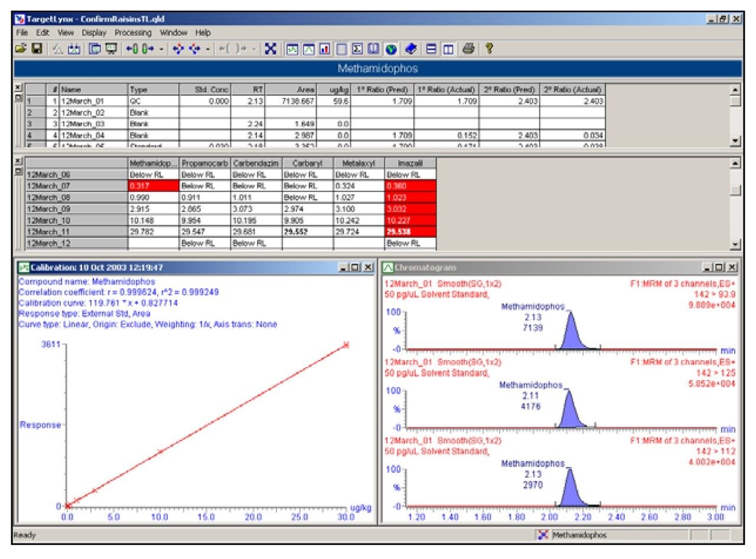Open an existing quantify dataset file
The height and width of the screenshot is (559, 756).
click(20, 50)
